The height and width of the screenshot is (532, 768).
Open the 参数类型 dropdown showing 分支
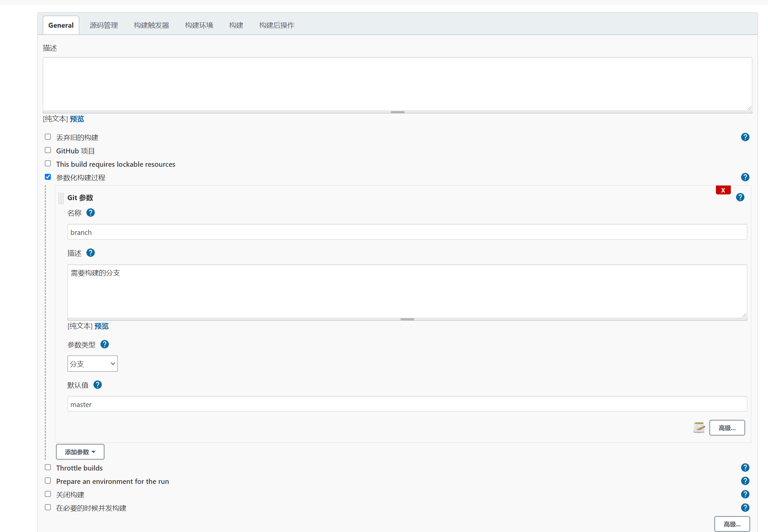pos(92,364)
